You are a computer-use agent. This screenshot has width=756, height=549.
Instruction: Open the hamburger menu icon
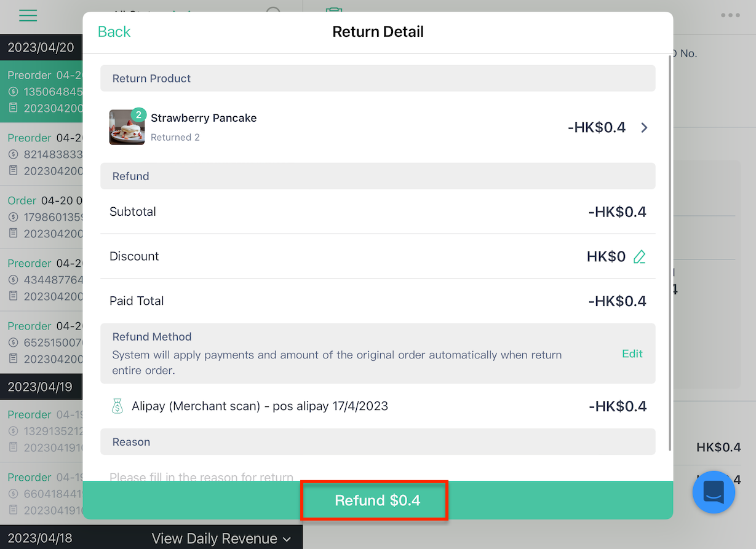coord(28,15)
